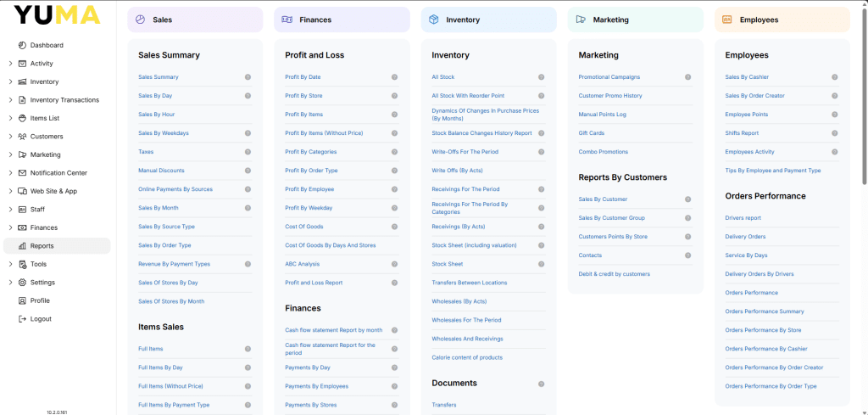Click the box icon in Inventory header

coord(433,20)
